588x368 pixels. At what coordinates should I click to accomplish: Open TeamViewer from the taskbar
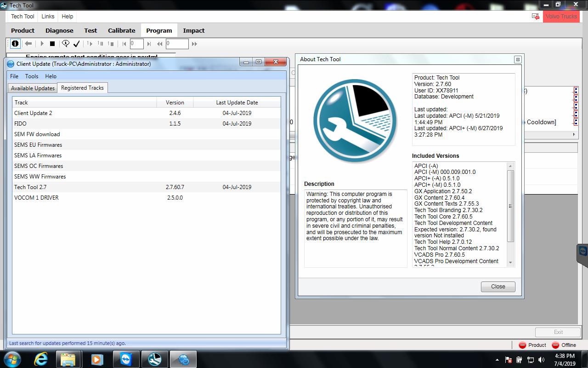[x=125, y=359]
